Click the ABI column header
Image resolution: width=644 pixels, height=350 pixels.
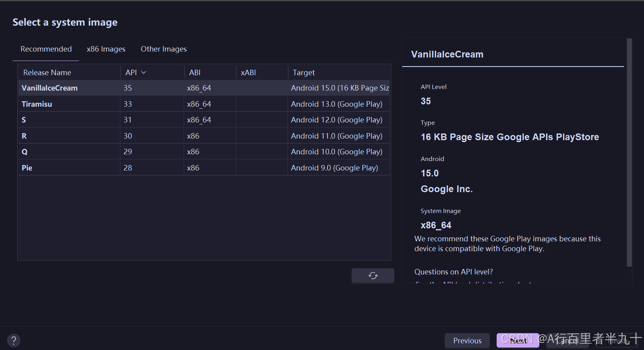point(210,72)
